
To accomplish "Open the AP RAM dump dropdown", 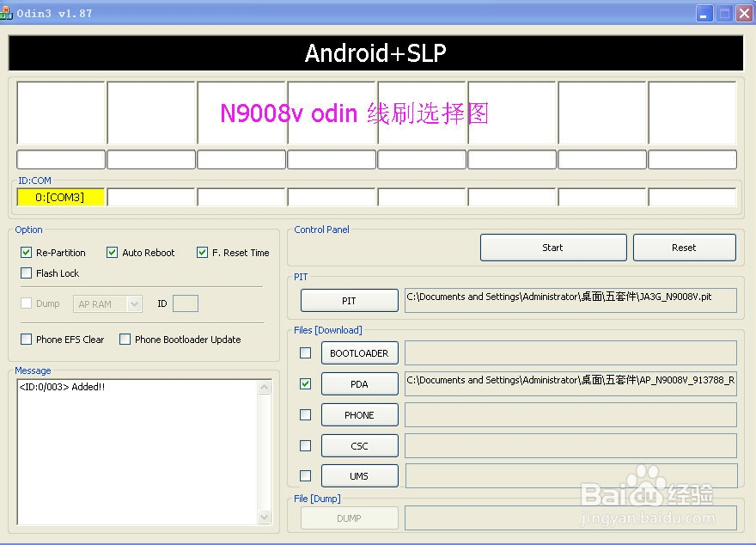I will [135, 303].
